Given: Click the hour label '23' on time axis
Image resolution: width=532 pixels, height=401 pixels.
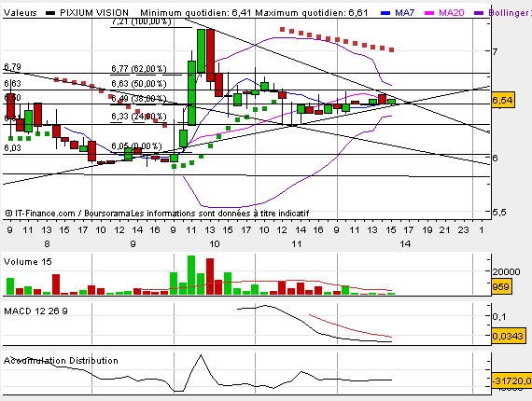Looking at the screenshot, I should pyautogui.click(x=464, y=230).
